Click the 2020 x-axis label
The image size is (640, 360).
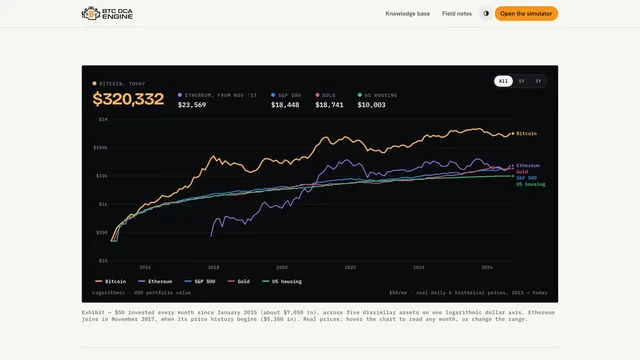point(282,267)
